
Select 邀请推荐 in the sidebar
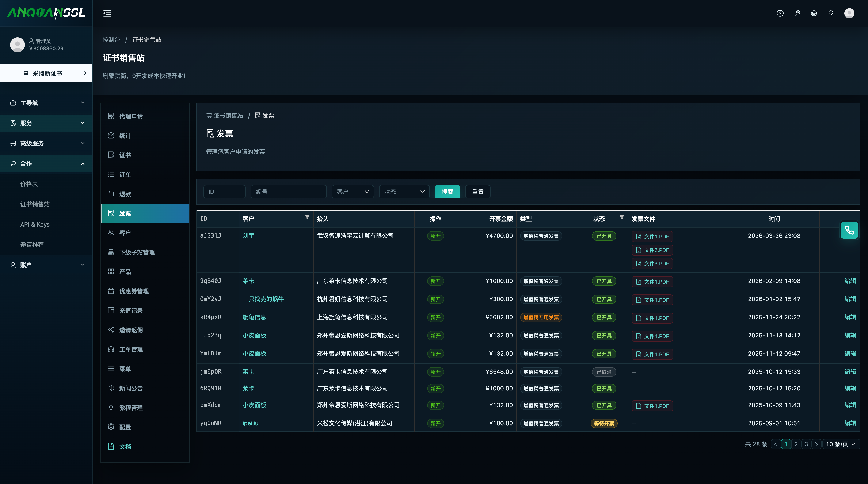(x=46, y=245)
